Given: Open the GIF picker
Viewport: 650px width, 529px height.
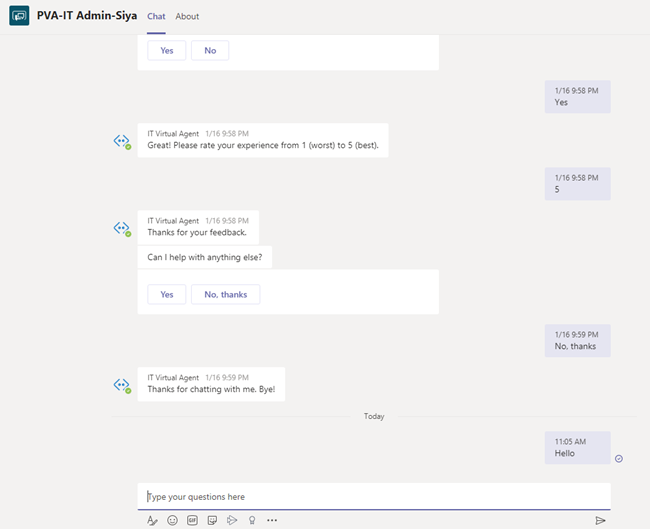Looking at the screenshot, I should 192,520.
